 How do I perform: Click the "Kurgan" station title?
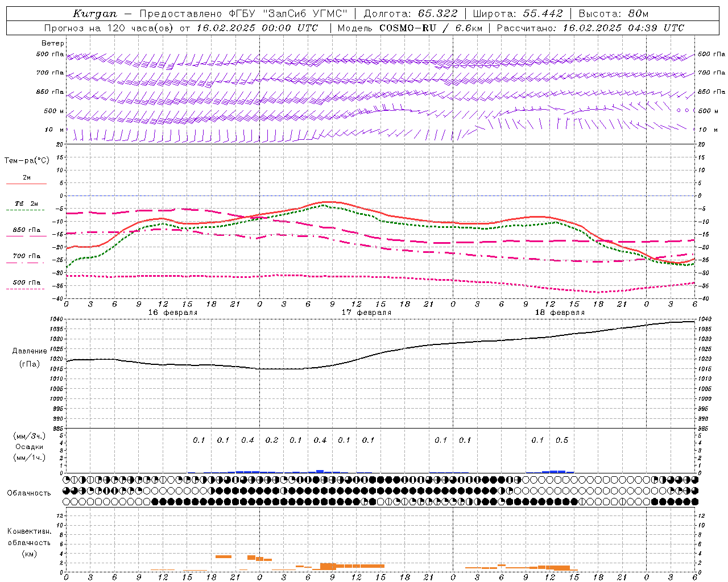[x=95, y=14]
